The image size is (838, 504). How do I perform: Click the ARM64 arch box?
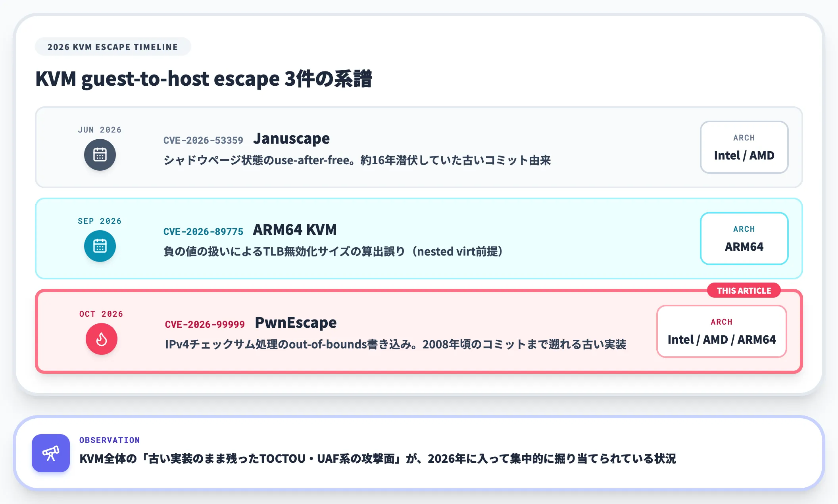744,239
